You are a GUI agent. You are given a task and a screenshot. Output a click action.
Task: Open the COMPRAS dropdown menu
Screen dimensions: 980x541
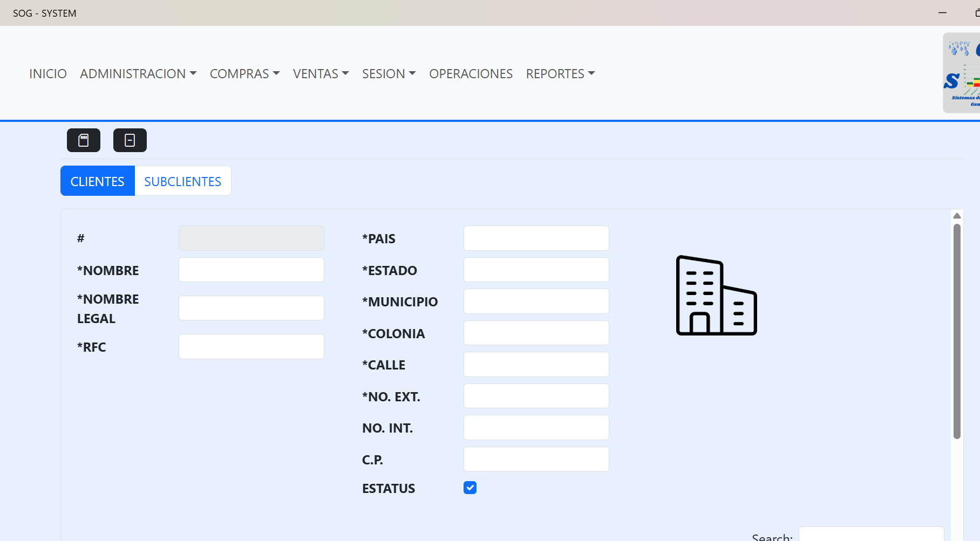244,73
